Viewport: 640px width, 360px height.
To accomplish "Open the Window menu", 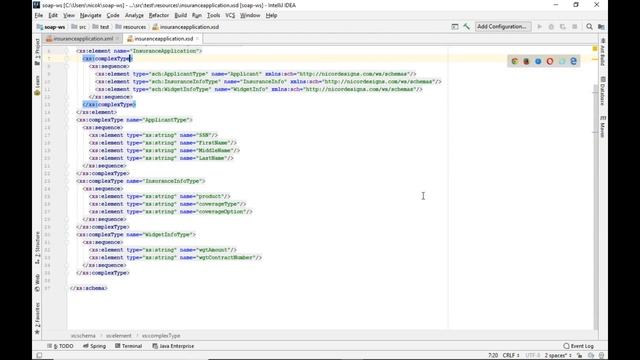I will point(250,16).
